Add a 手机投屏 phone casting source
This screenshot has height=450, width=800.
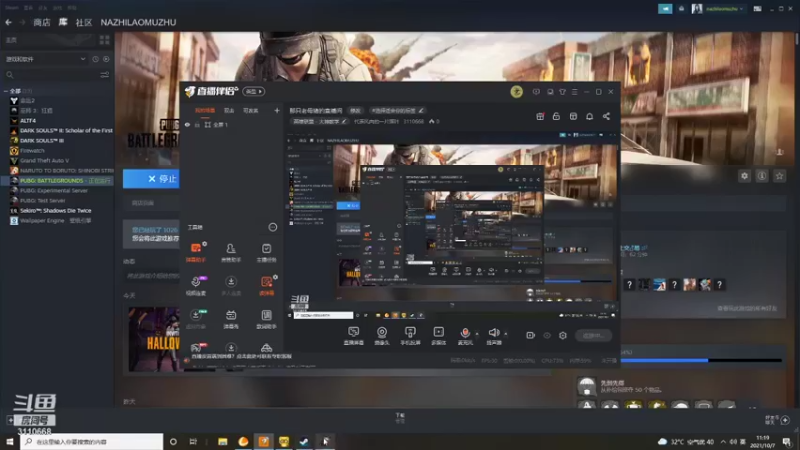[410, 336]
